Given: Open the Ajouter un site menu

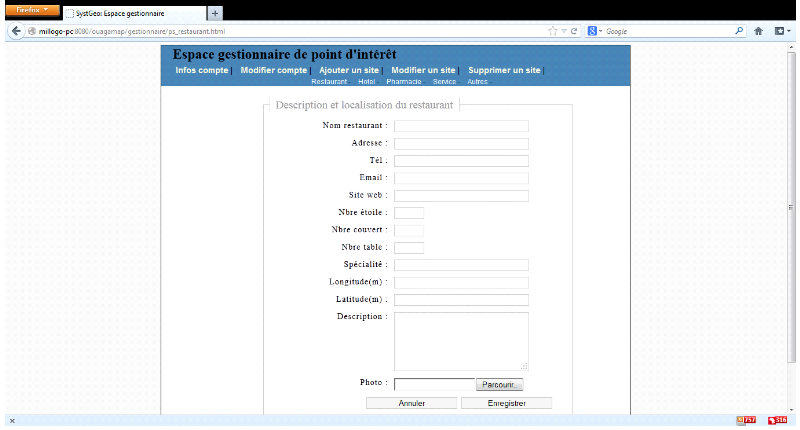Looking at the screenshot, I should (x=349, y=70).
